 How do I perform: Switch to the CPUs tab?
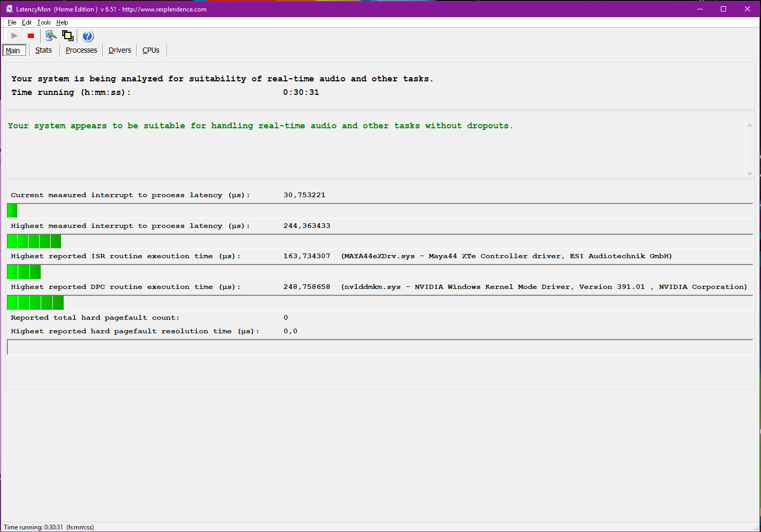[x=151, y=51]
